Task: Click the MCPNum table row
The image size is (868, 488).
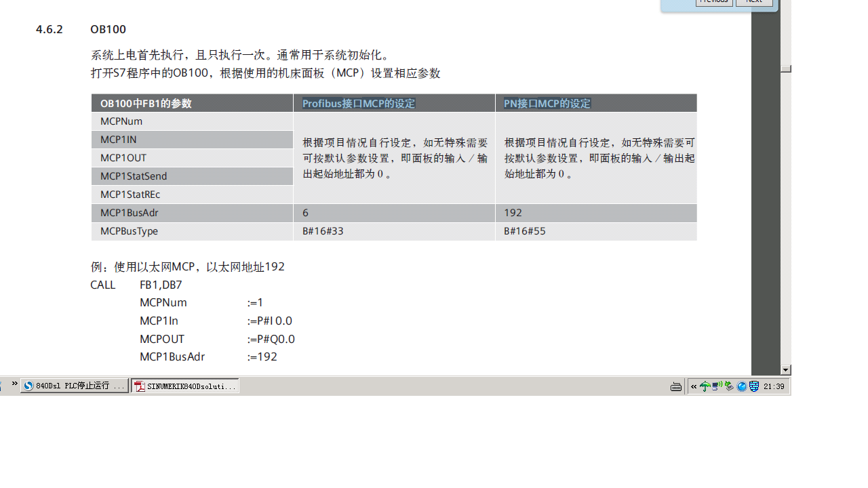Action: click(192, 121)
